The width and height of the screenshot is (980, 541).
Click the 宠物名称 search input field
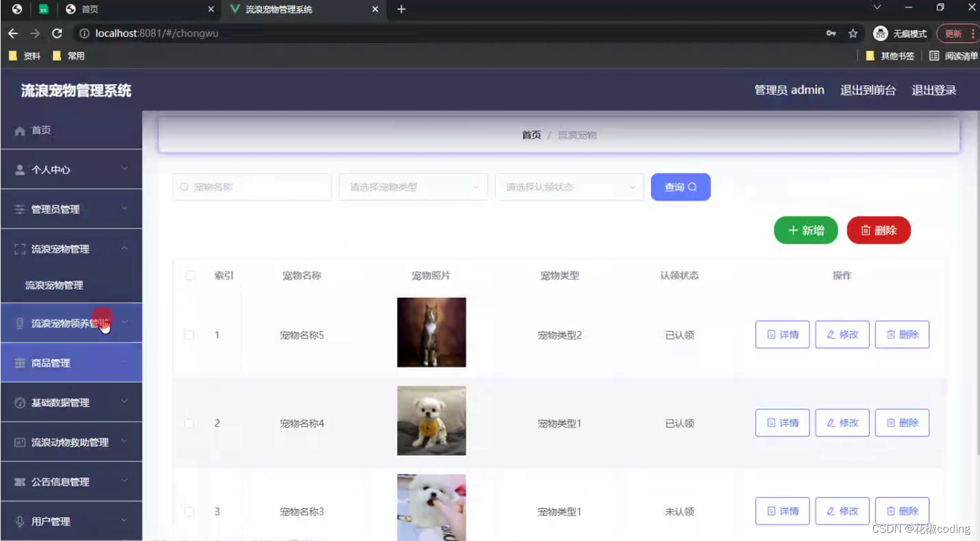pyautogui.click(x=252, y=187)
